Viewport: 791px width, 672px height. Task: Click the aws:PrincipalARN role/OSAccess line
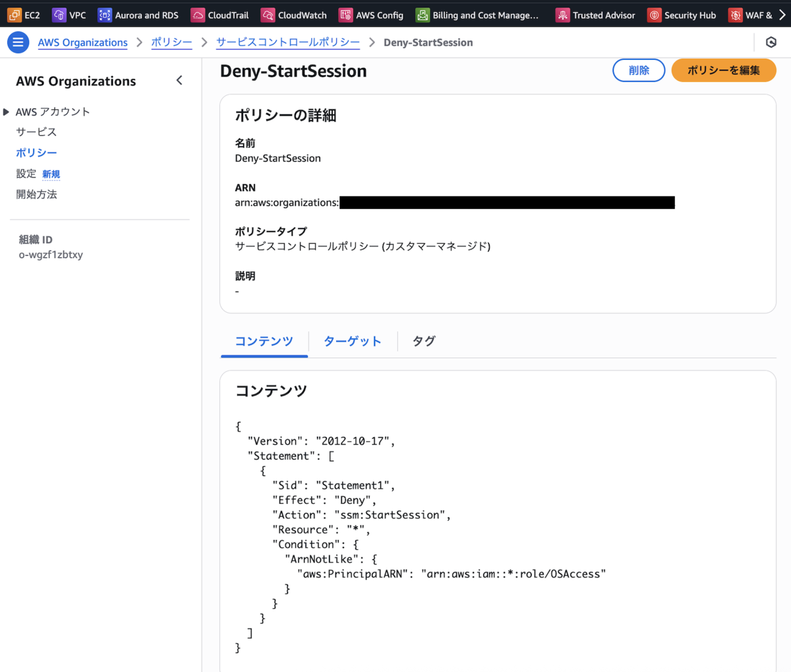pyautogui.click(x=452, y=574)
